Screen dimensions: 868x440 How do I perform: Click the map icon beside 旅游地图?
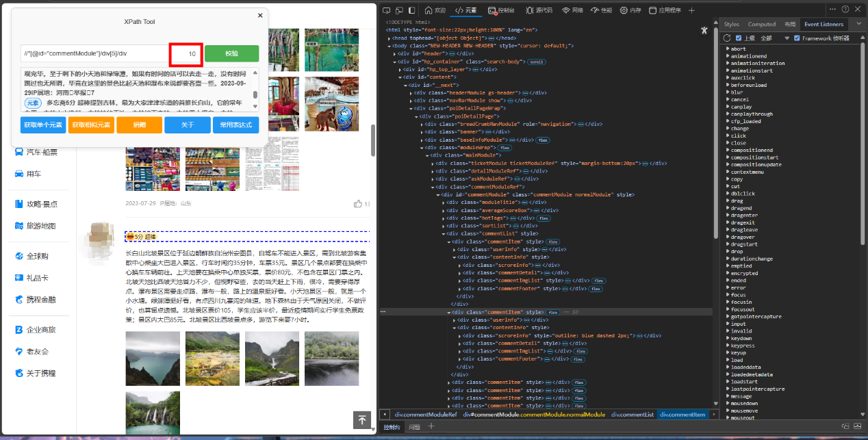tap(19, 226)
